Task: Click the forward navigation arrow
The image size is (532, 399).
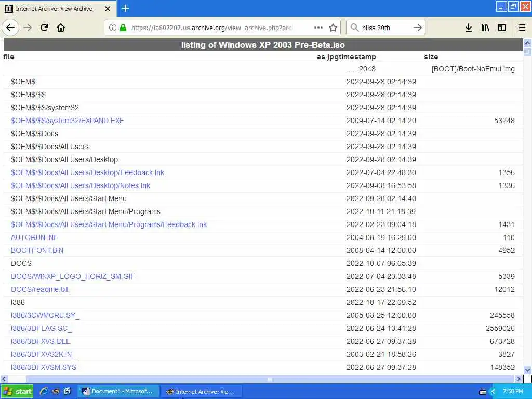Action: click(28, 28)
